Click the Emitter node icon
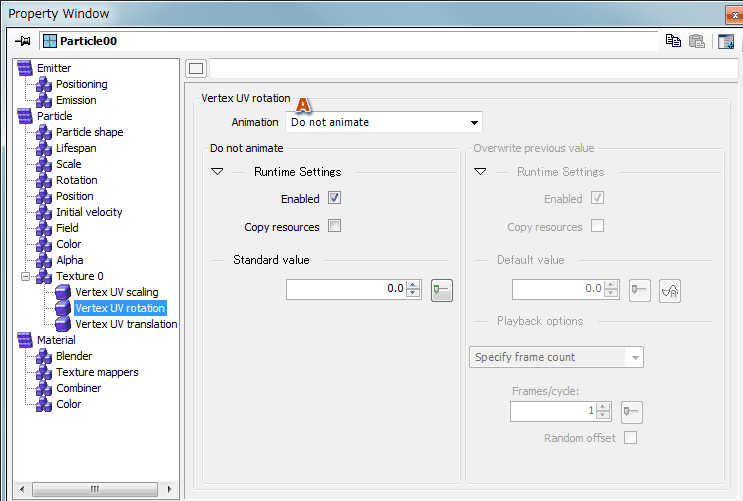 click(x=25, y=68)
